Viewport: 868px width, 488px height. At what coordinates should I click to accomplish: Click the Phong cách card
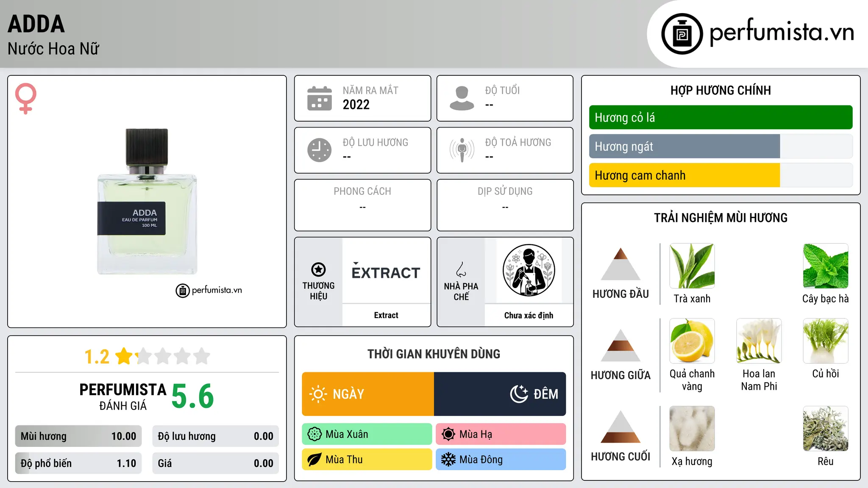(363, 205)
